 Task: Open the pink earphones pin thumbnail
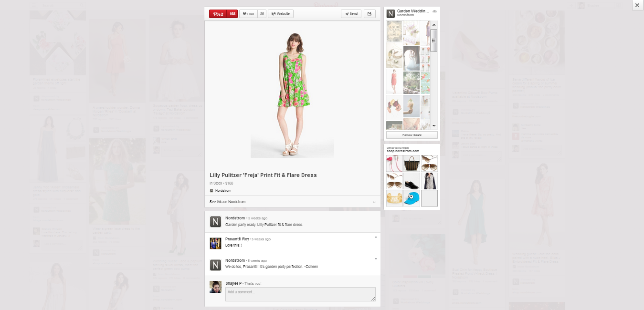[394, 163]
